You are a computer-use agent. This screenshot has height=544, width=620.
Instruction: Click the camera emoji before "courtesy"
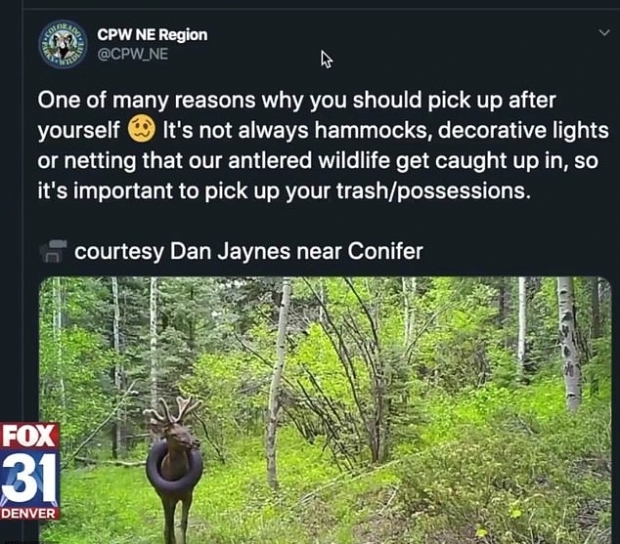click(53, 251)
